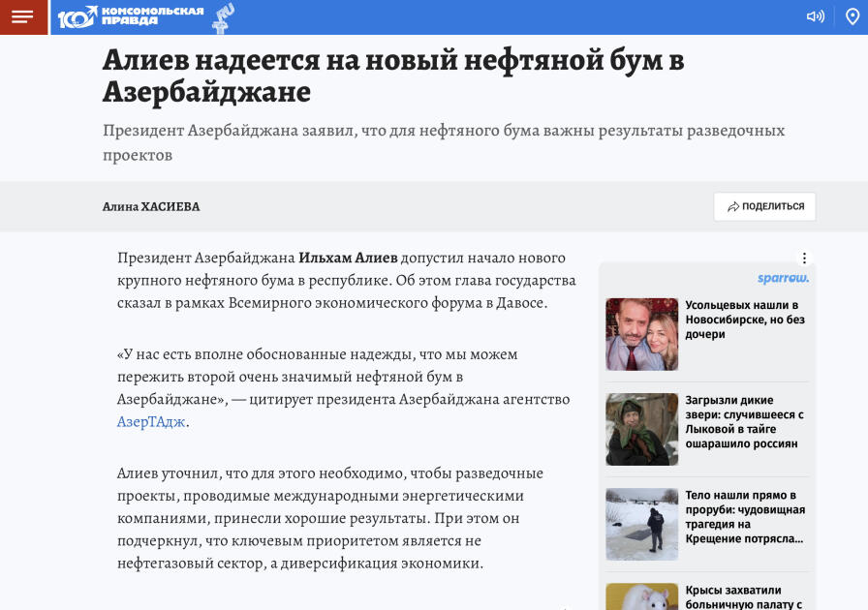Open the story about трагедия на Крещение
The width and height of the screenshot is (868, 610).
pos(744,518)
